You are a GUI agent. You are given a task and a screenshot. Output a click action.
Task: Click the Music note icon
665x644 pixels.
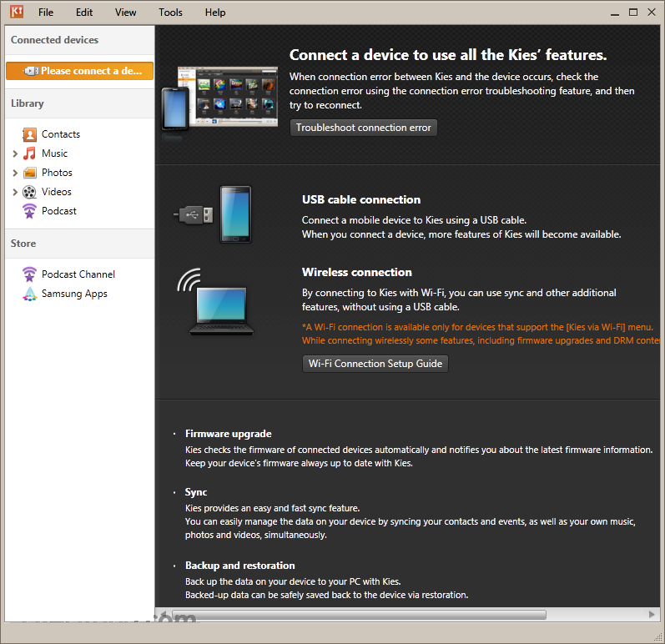(29, 153)
